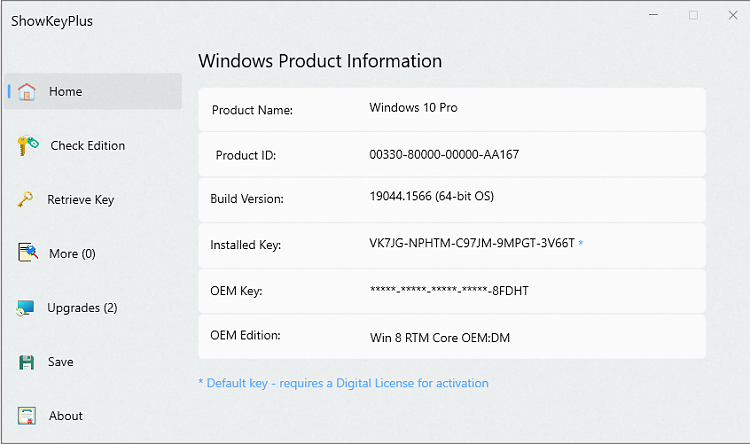Click the OEM Key: label
Screen dimensions: 750x444
[x=236, y=291]
